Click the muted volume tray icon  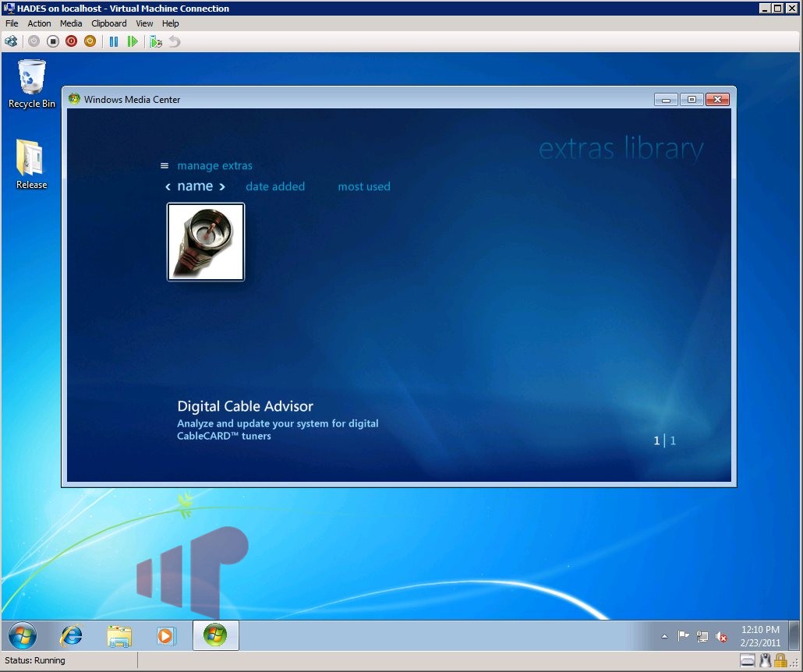click(x=722, y=637)
